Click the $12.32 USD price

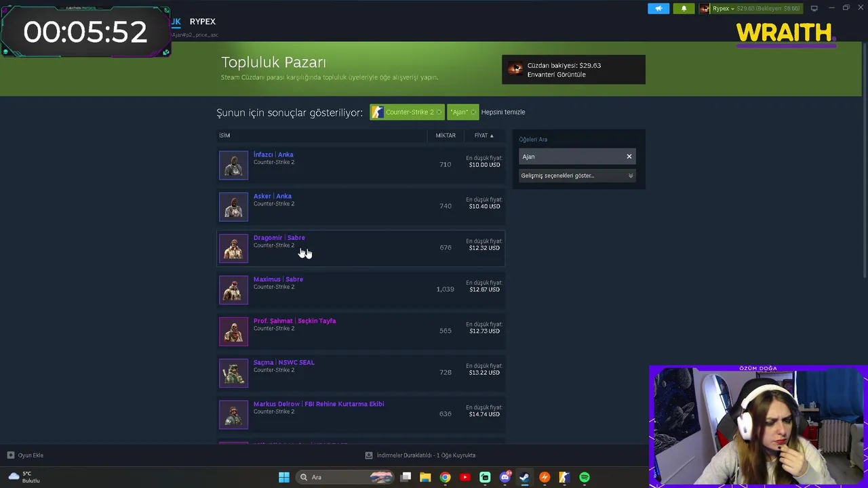(x=484, y=247)
